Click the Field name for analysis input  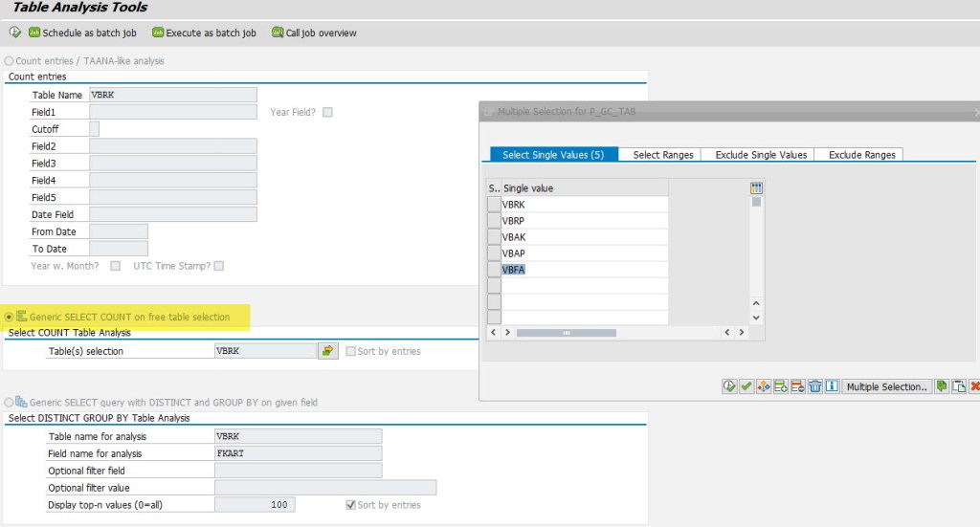299,453
